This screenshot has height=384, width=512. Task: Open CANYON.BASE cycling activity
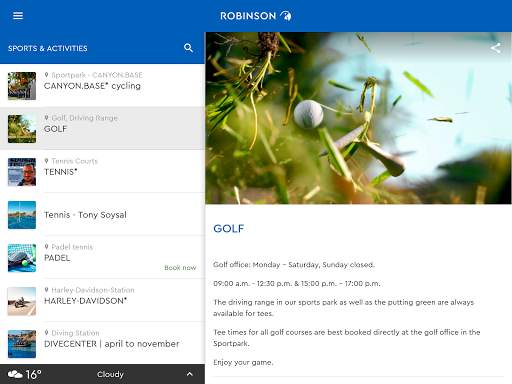coord(102,85)
